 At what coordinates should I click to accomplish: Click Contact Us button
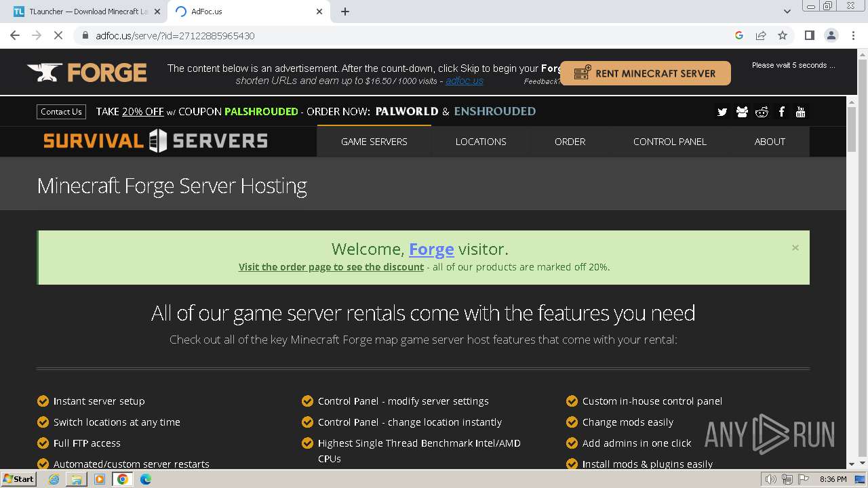(x=61, y=112)
